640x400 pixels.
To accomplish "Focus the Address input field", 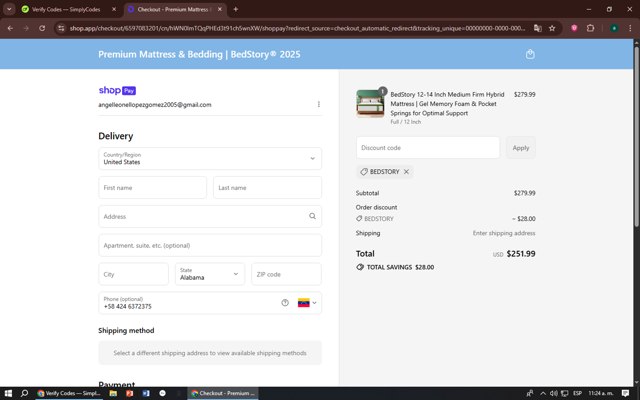I will pos(210,216).
